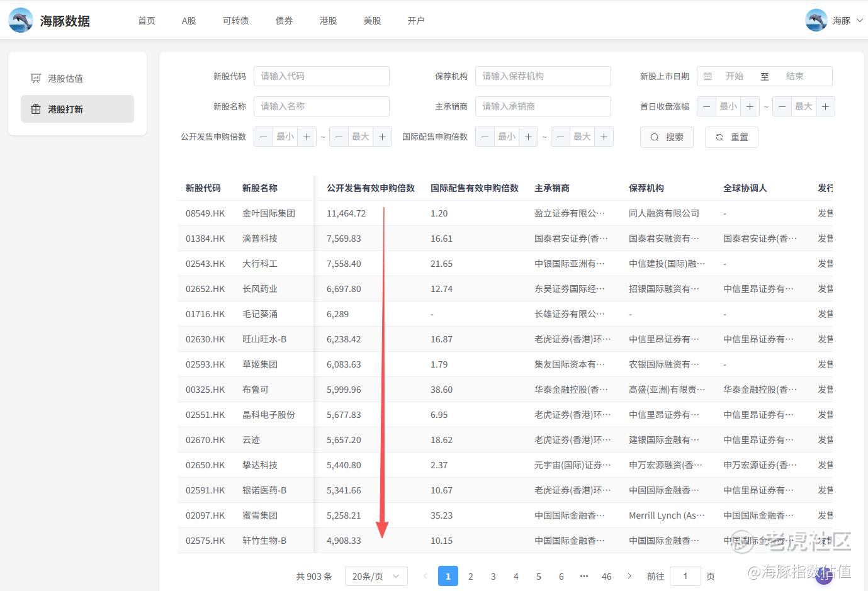Image resolution: width=868 pixels, height=591 pixels.
Task: Increase 首日收盘涨幅 maximum value
Action: pos(825,106)
